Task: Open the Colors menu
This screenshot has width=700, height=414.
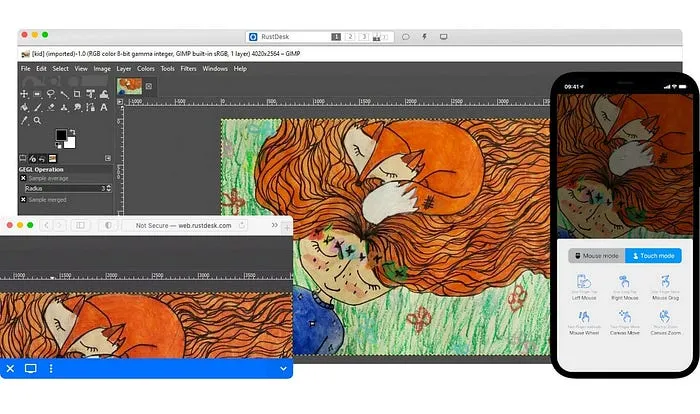Action: pos(146,69)
